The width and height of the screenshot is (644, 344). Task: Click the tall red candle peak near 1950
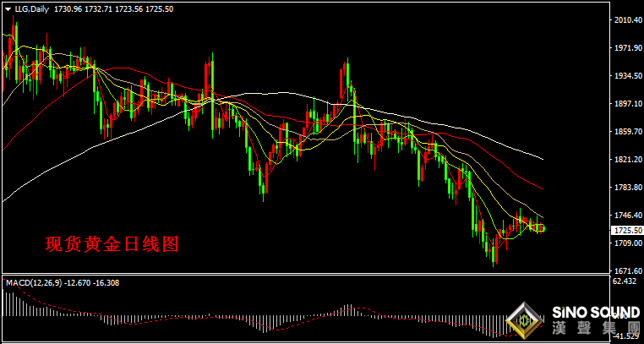tap(341, 85)
